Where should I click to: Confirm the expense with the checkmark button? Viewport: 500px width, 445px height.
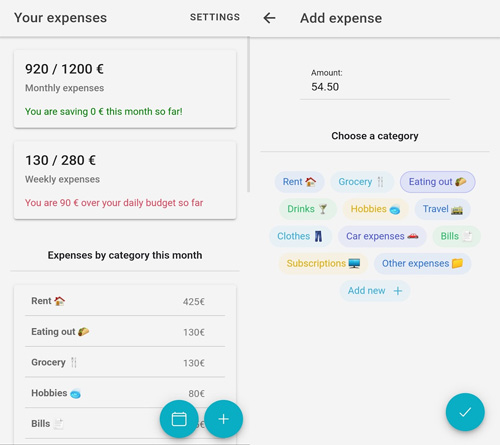[465, 412]
